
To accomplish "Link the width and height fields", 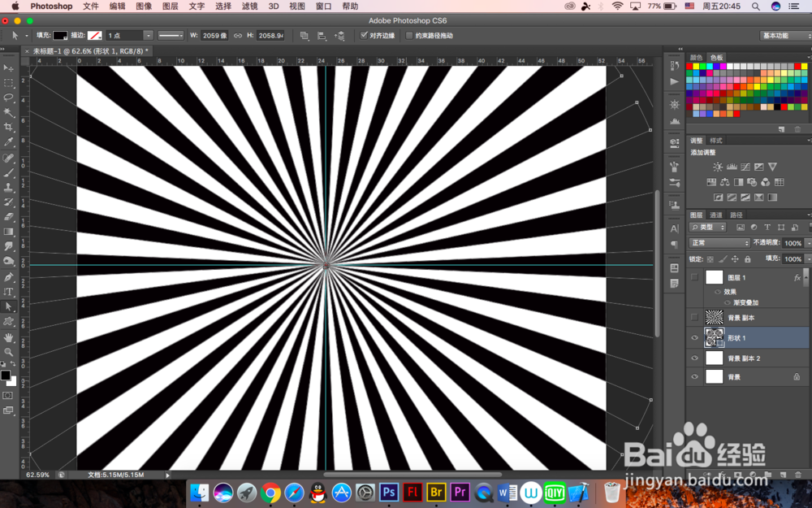I will coord(238,36).
